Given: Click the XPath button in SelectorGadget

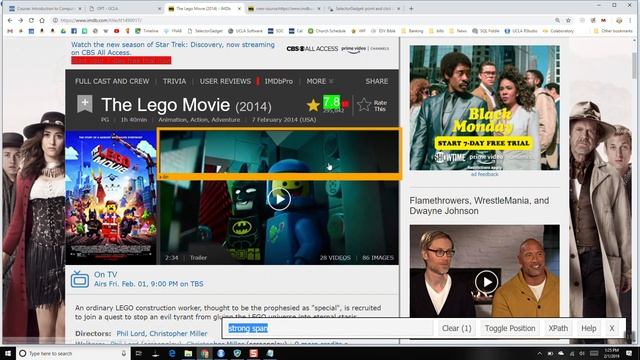Looking at the screenshot, I should (558, 328).
